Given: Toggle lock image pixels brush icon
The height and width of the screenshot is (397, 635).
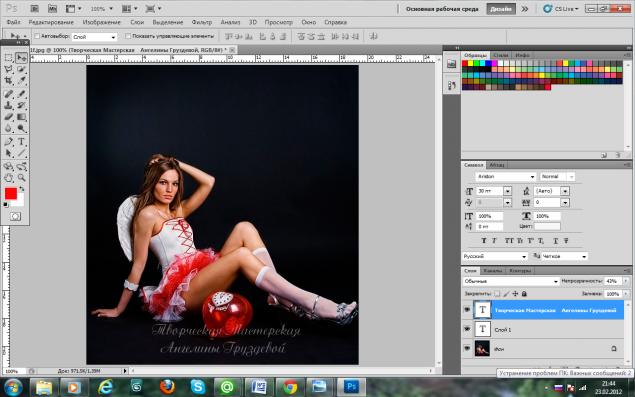Looking at the screenshot, I should [x=506, y=293].
